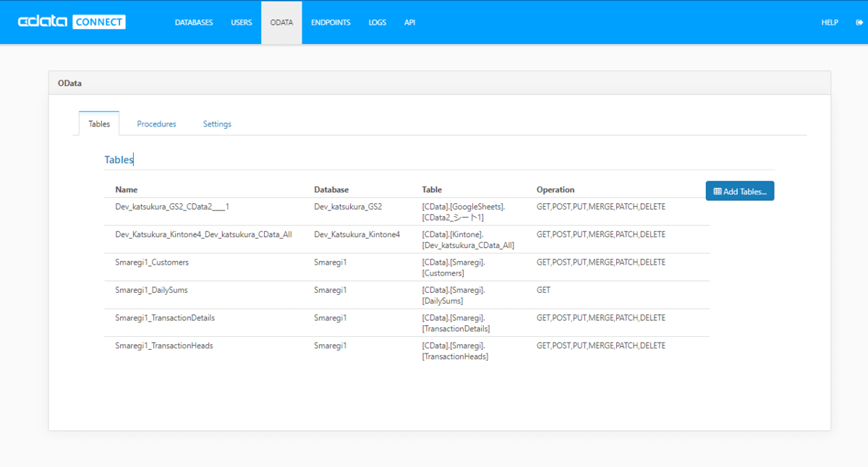View the Logs page
Viewport: 868px width, 467px height.
[377, 22]
